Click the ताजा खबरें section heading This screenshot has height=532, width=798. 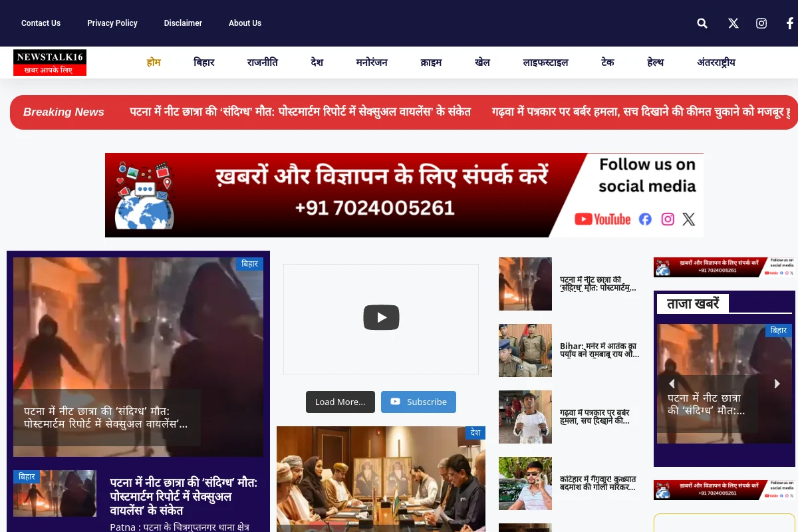tap(693, 303)
